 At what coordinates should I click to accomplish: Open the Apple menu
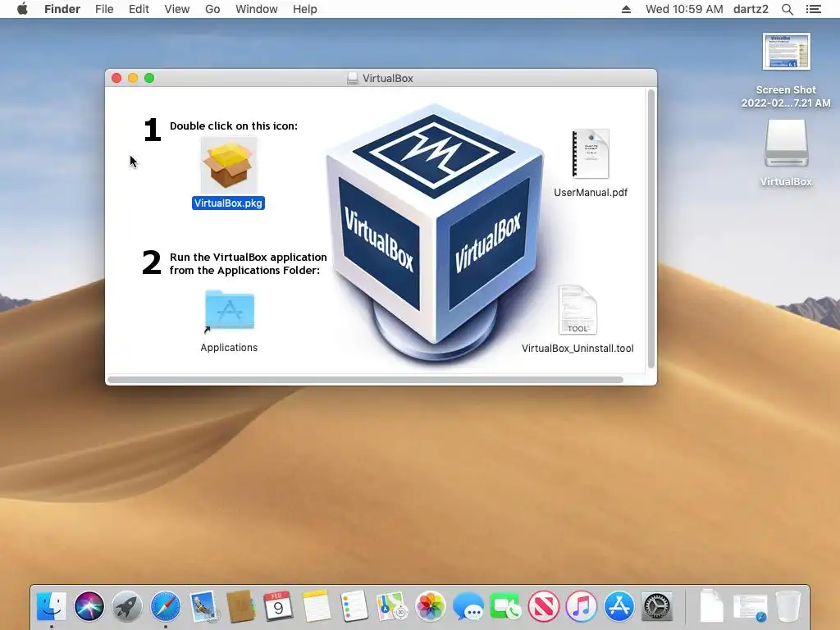(x=22, y=9)
